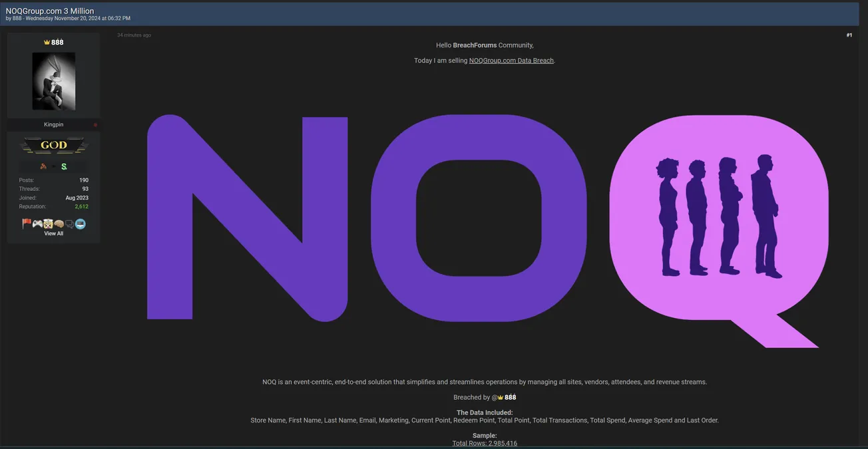Click the blue computer monitor award badge
The width and height of the screenshot is (868, 449).
point(81,224)
